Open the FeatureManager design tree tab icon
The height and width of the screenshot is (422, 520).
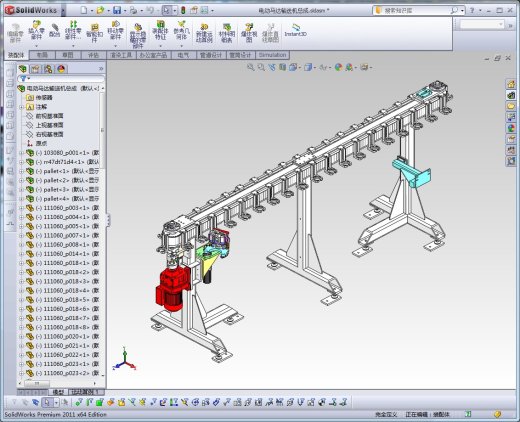23,69
